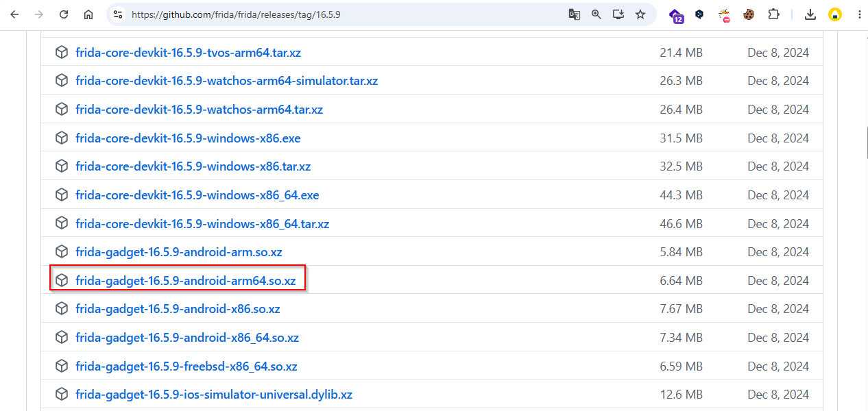Download frida-core-devkit-16.5.9-tvos-arm64.tar.xz
Viewport: 868px width, 411px height.
[188, 52]
